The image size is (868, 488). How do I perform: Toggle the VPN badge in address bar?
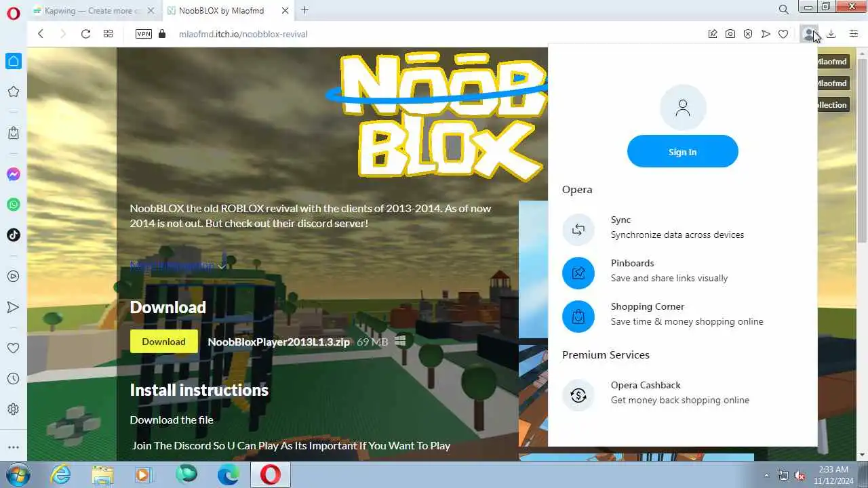pos(144,34)
